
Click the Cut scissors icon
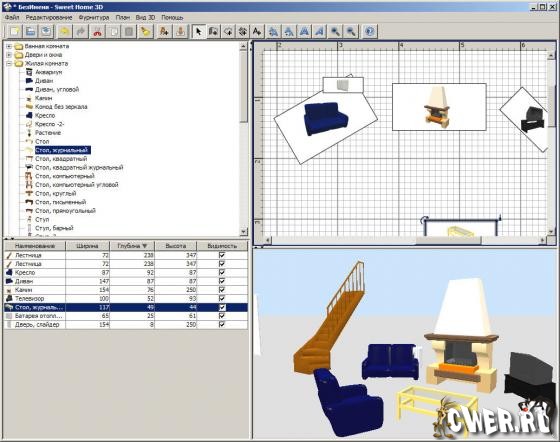click(x=98, y=32)
